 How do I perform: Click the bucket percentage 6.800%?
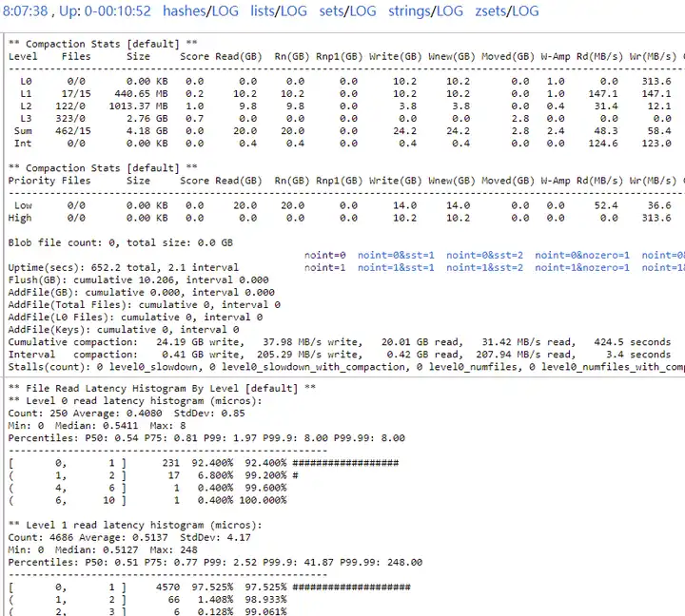click(215, 475)
